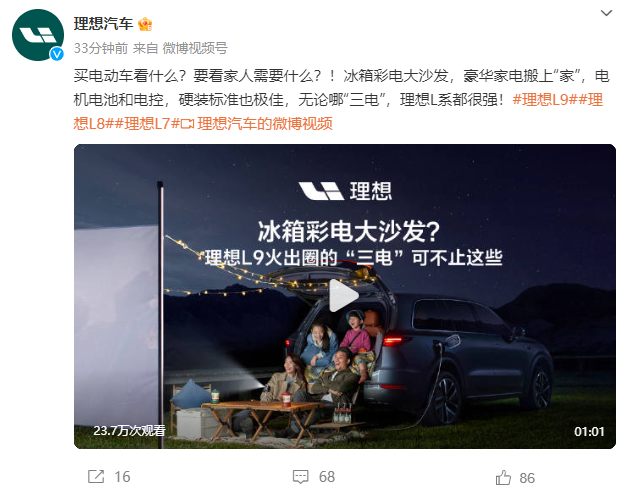The height and width of the screenshot is (494, 622).
Task: Expand the post options chevron
Action: click(x=606, y=13)
